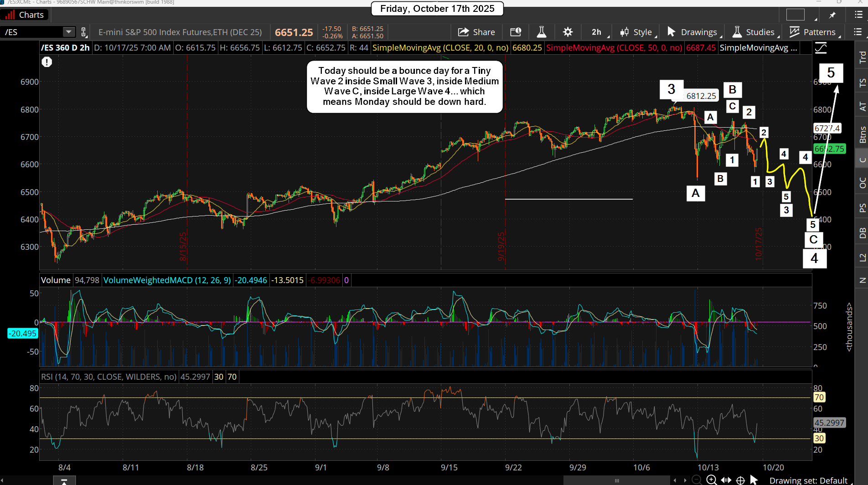This screenshot has width=868, height=485.
Task: Toggle the chart scale curve icon
Action: 821,48
